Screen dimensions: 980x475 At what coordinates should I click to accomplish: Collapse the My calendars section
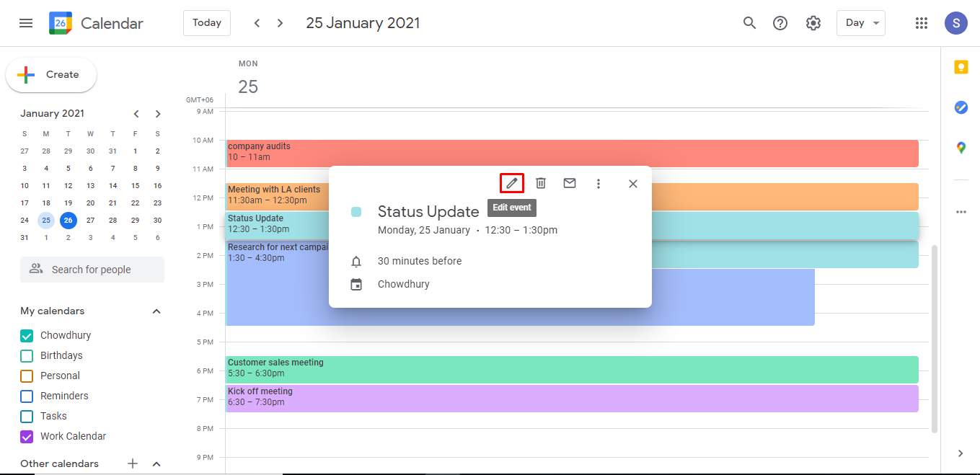tap(156, 311)
